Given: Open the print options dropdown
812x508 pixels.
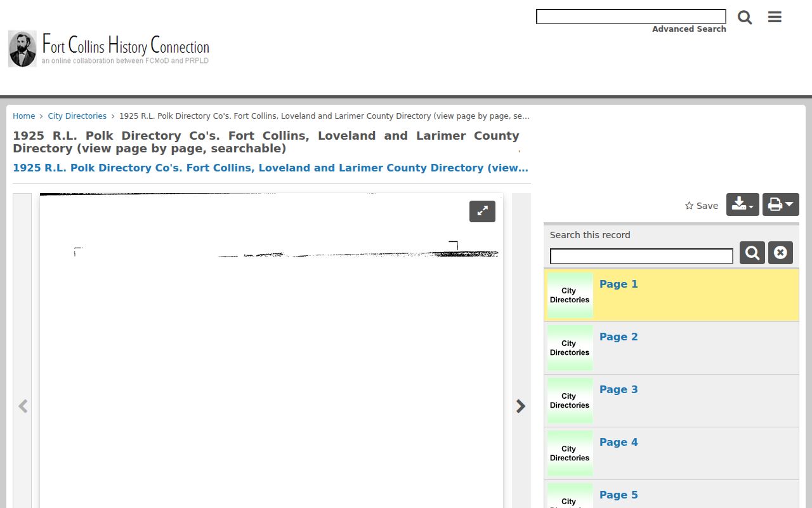Looking at the screenshot, I should click(781, 204).
